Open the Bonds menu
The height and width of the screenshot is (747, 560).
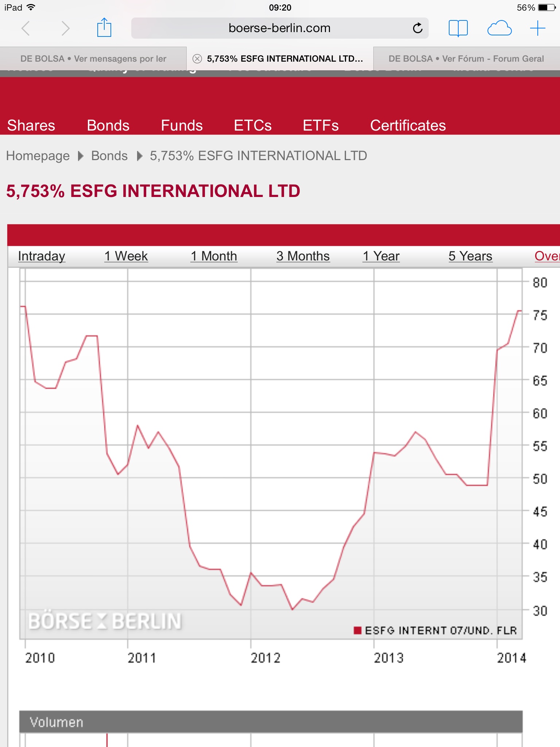pyautogui.click(x=108, y=125)
